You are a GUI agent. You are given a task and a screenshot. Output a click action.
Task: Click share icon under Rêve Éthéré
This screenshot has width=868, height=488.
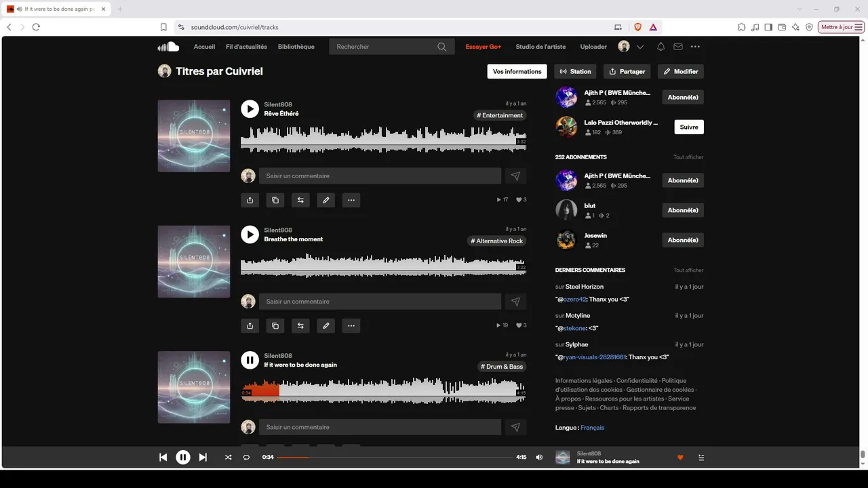[250, 200]
